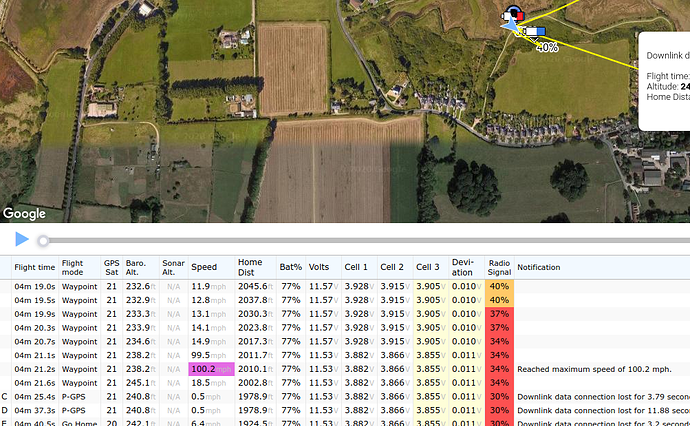The height and width of the screenshot is (426, 690).
Task: Click the row marker letter C
Action: point(4,397)
